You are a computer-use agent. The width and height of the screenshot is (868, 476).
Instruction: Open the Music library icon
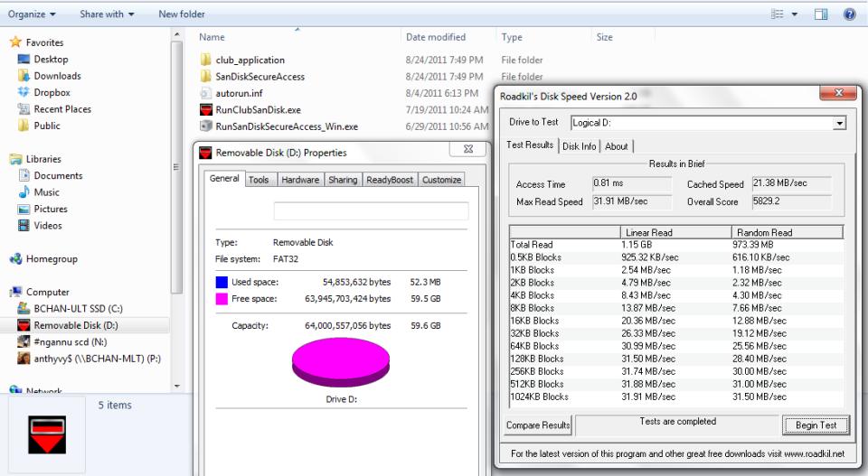point(24,191)
